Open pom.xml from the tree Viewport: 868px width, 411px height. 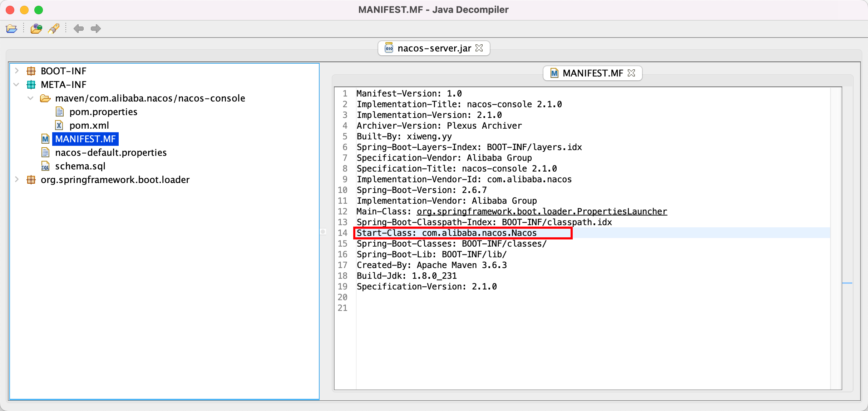click(89, 125)
